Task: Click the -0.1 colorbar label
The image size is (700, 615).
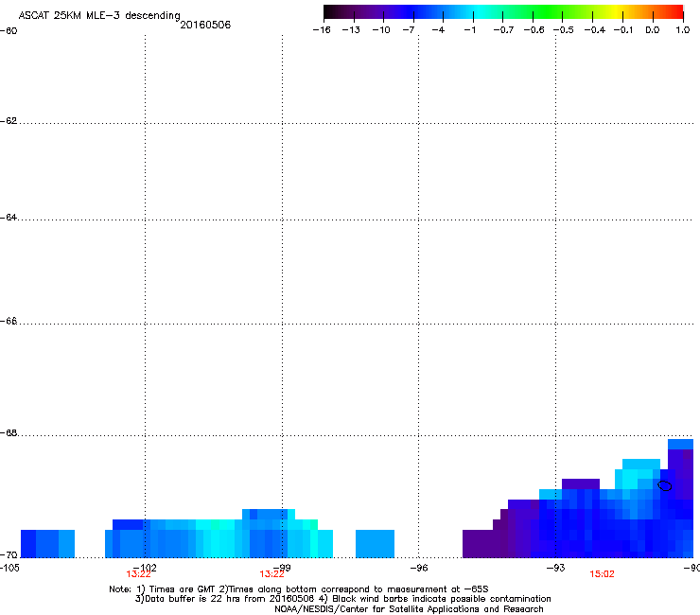Action: point(623,30)
